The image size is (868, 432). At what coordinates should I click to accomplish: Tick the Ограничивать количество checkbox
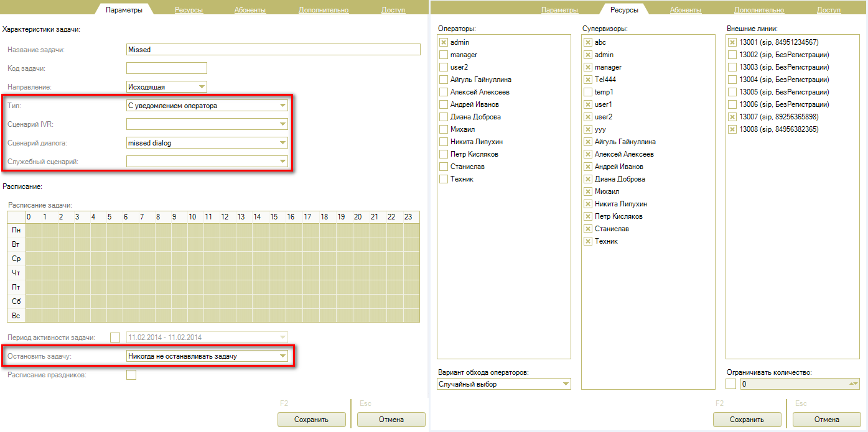731,384
